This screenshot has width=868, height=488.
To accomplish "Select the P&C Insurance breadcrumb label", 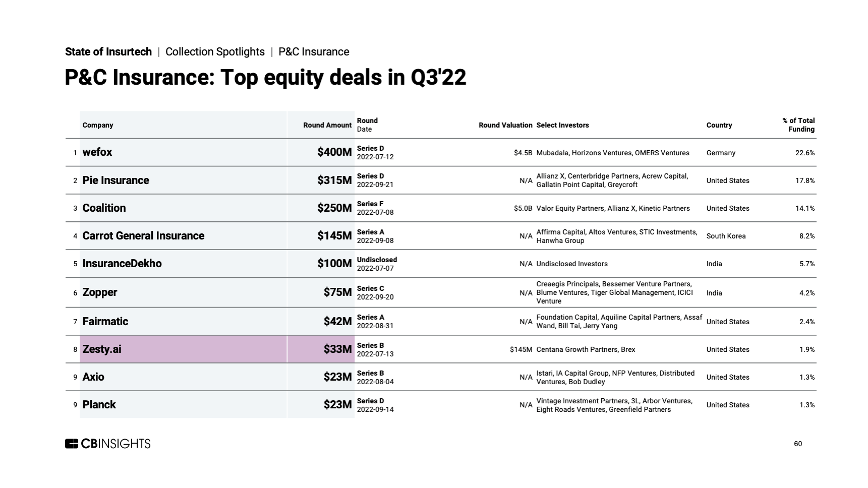I will tap(314, 52).
